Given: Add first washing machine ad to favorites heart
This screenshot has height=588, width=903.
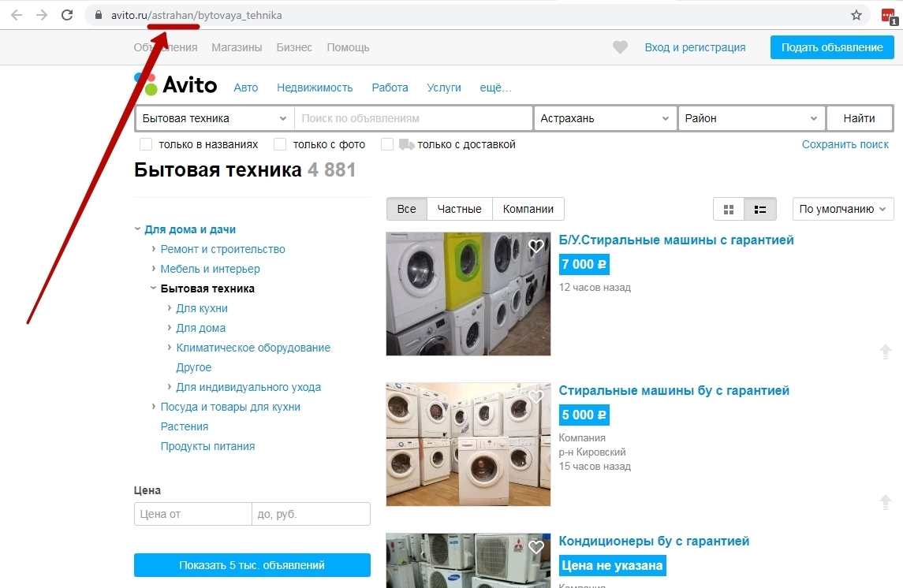Looking at the screenshot, I should tap(536, 246).
